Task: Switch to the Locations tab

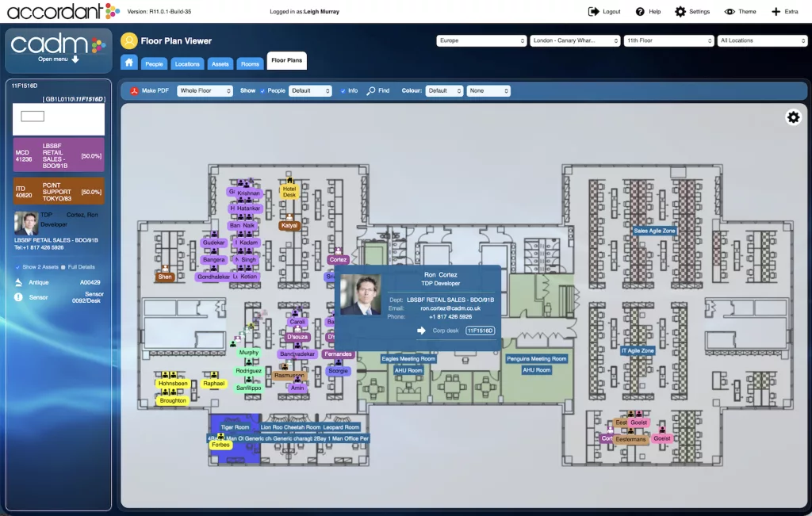Action: click(x=187, y=63)
